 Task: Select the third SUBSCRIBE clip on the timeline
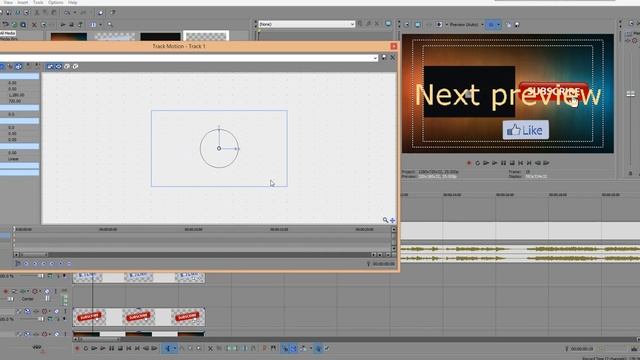tap(188, 317)
